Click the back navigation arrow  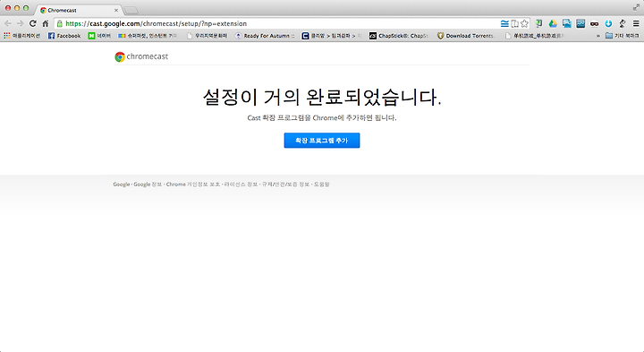tap(8, 23)
